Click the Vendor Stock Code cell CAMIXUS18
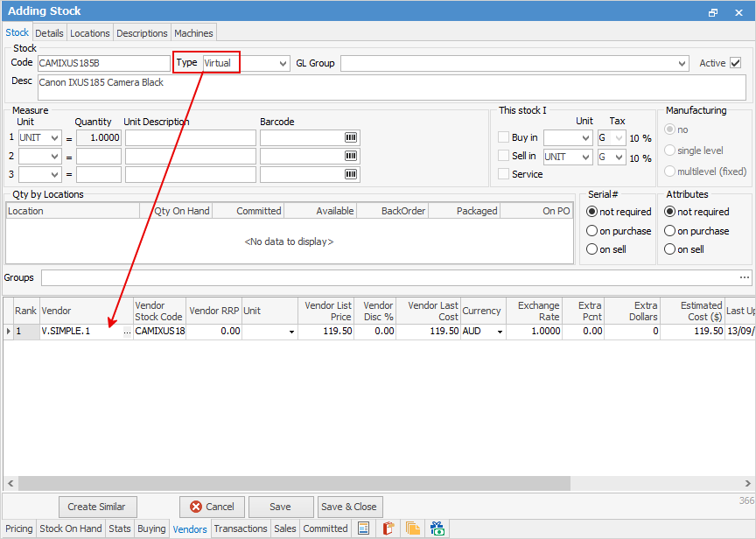The image size is (756, 539). 159,332
